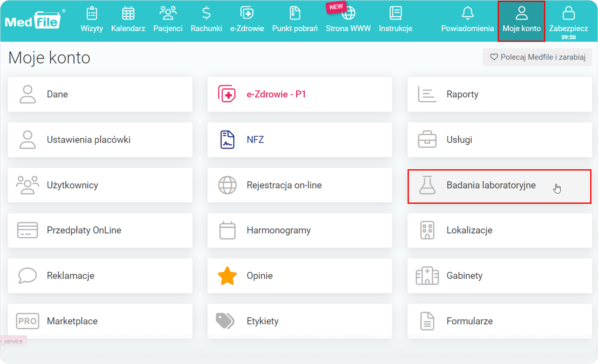The image size is (598, 364).
Task: Open the Usługi tile
Action: 500,139
